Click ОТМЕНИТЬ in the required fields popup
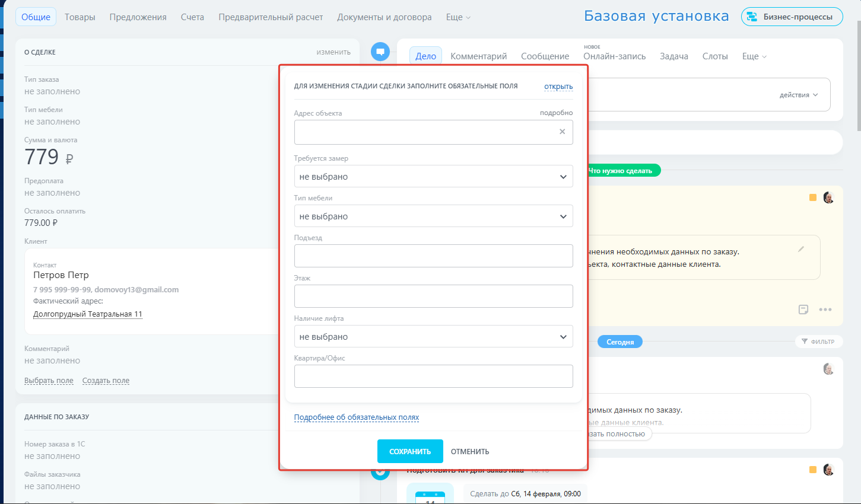861x504 pixels. (470, 452)
